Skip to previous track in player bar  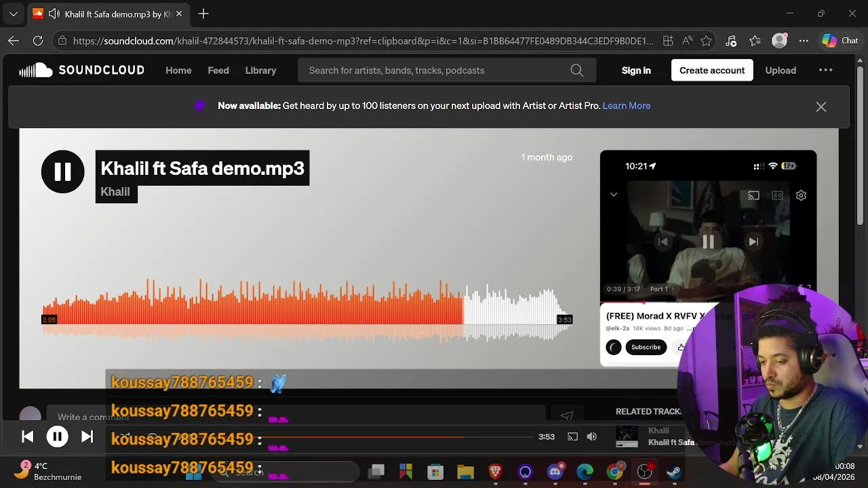27,437
